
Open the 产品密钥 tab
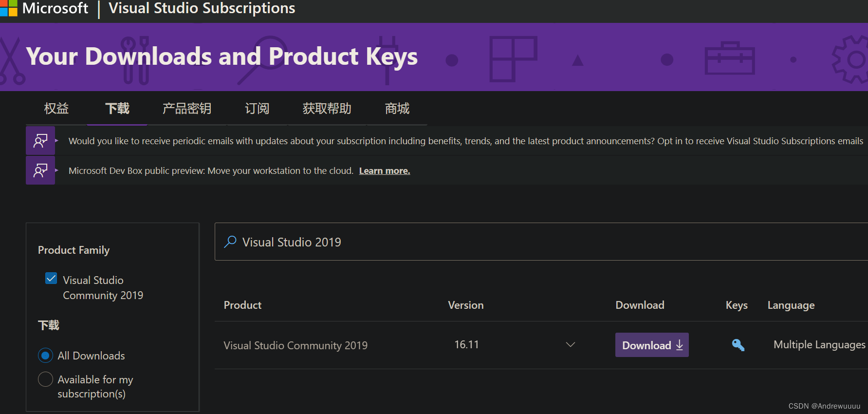[187, 108]
